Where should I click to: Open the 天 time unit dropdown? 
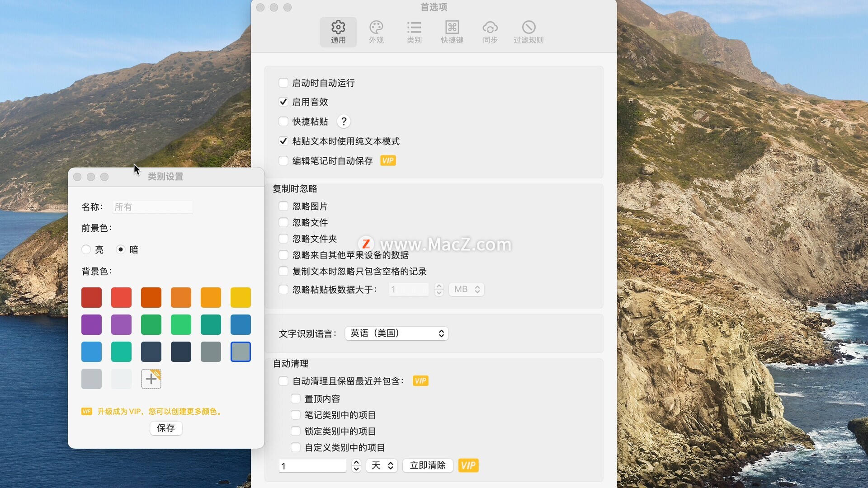[382, 465]
